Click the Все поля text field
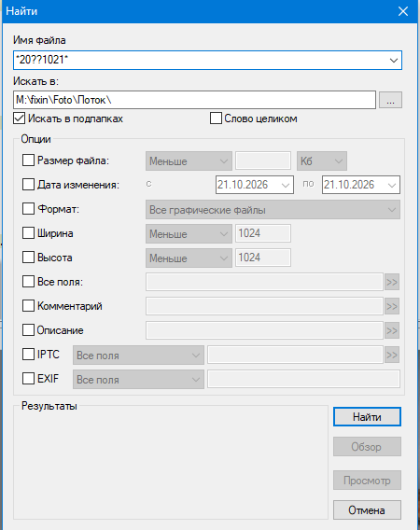 click(264, 282)
